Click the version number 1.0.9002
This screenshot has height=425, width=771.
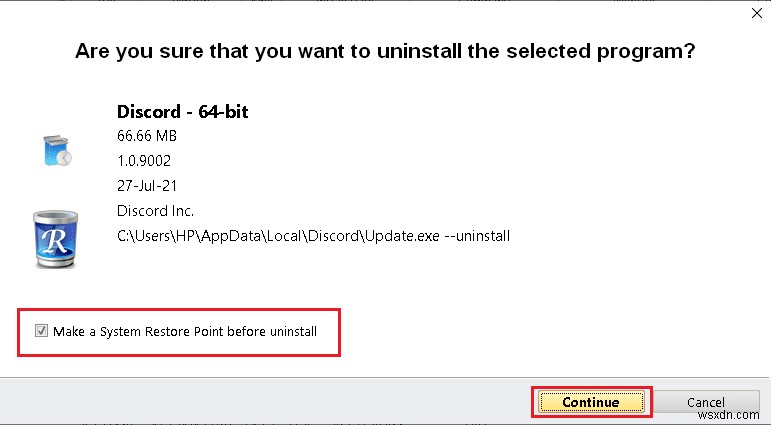coord(144,159)
